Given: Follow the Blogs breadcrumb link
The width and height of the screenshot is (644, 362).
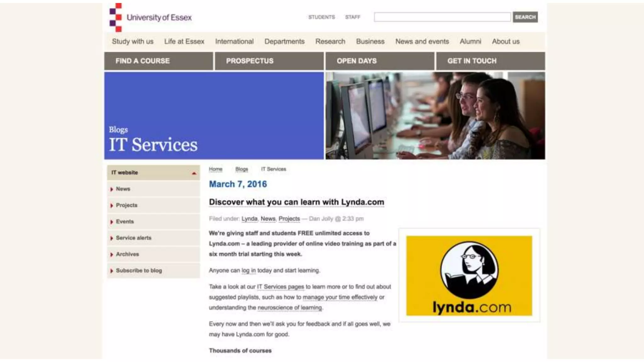Looking at the screenshot, I should tap(241, 169).
